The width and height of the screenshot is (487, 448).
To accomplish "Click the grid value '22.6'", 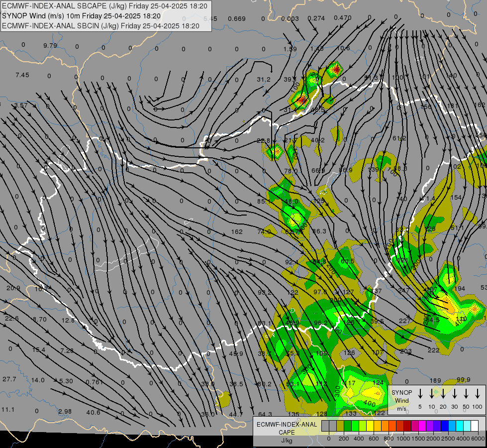I will (12, 319).
